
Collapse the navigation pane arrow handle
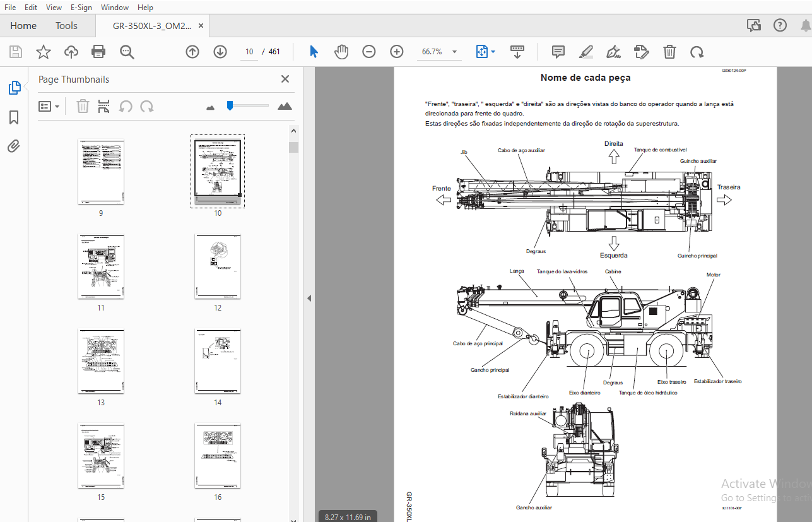click(x=309, y=298)
